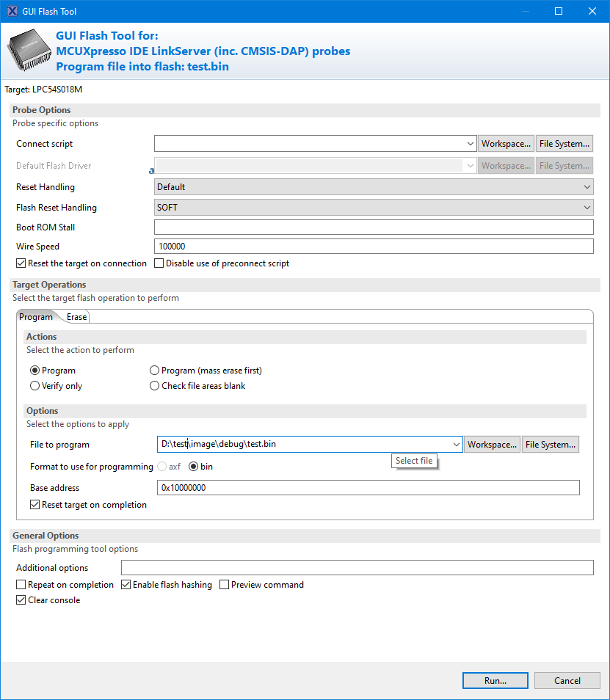Screen dimensions: 610x700
Task: Switch to the Erase tab
Action: [x=76, y=316]
